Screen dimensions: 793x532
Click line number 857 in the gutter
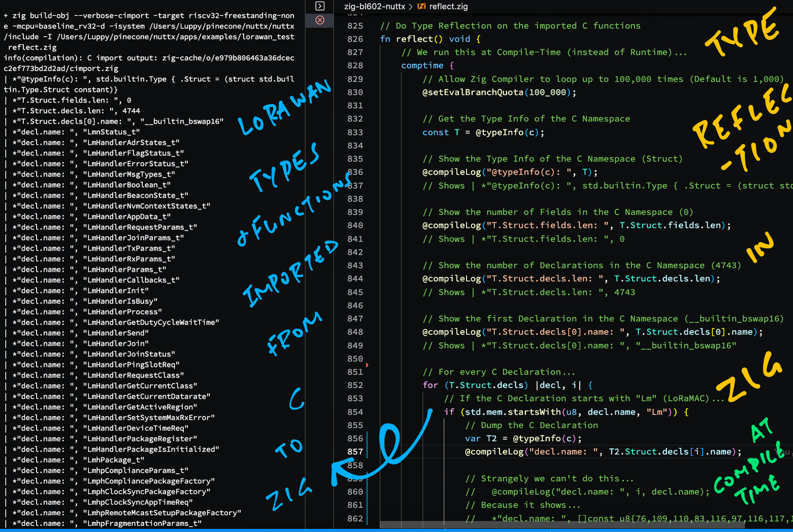tap(355, 452)
